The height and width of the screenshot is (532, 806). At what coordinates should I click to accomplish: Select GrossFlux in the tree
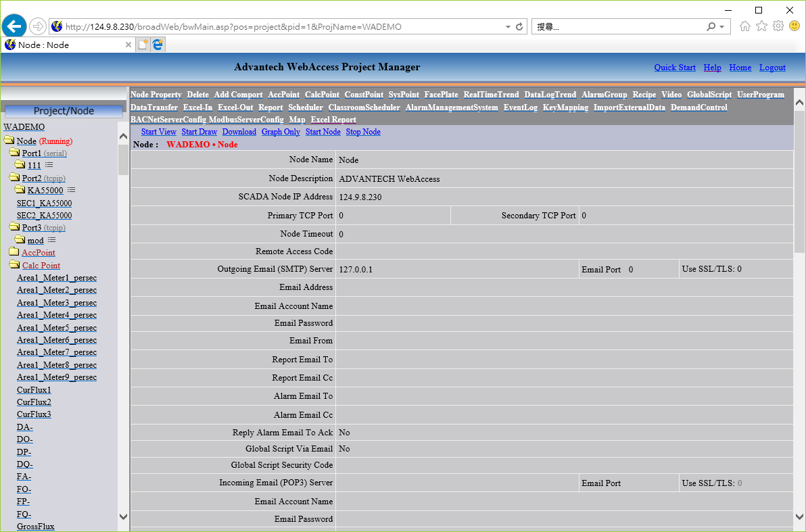35,527
